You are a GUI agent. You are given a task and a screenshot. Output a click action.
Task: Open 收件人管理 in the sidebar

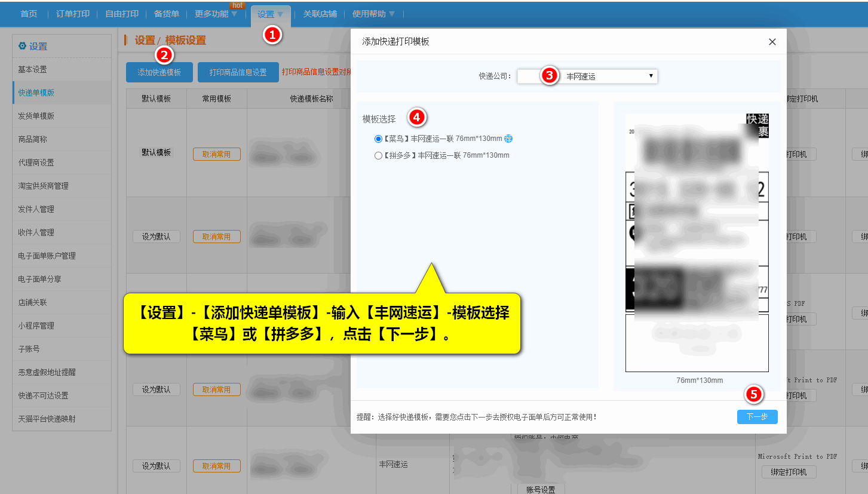click(x=62, y=233)
